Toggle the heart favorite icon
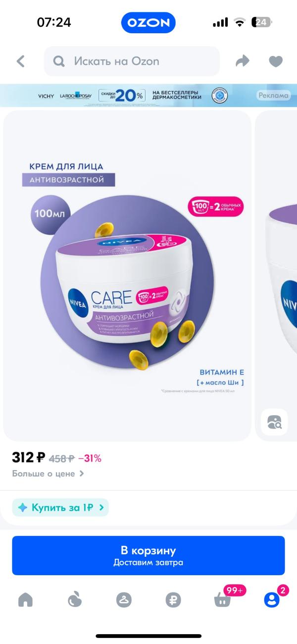The width and height of the screenshot is (297, 644). point(276,61)
